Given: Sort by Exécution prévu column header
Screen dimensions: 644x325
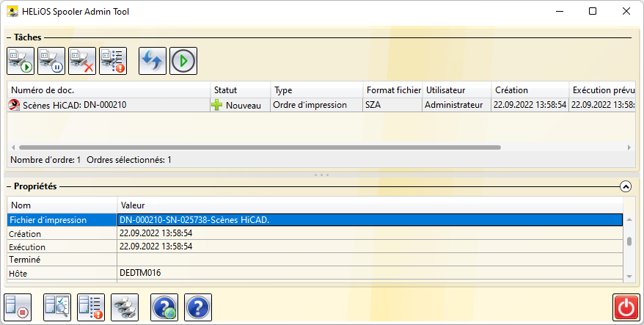Looking at the screenshot, I should (602, 90).
